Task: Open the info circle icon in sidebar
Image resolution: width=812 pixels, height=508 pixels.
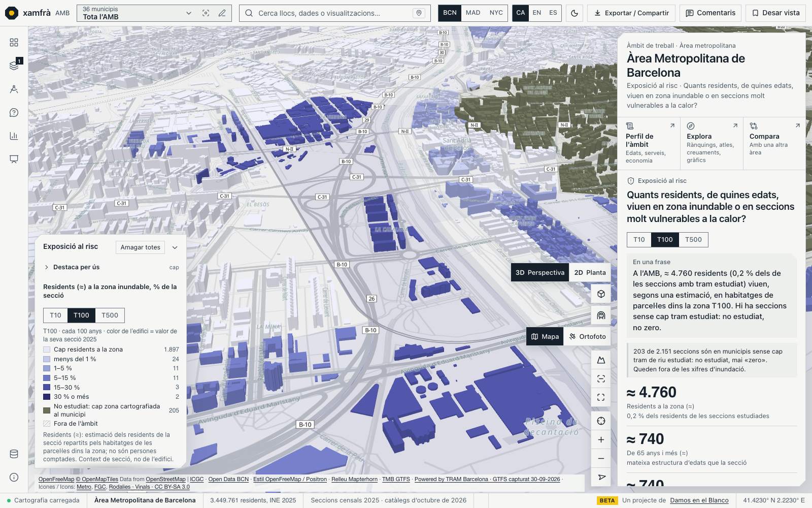Action: pyautogui.click(x=14, y=477)
